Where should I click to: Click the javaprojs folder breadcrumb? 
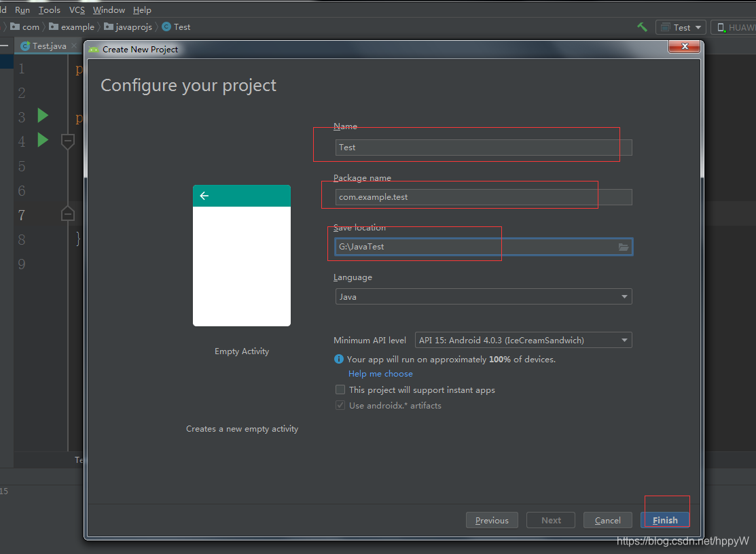point(128,27)
